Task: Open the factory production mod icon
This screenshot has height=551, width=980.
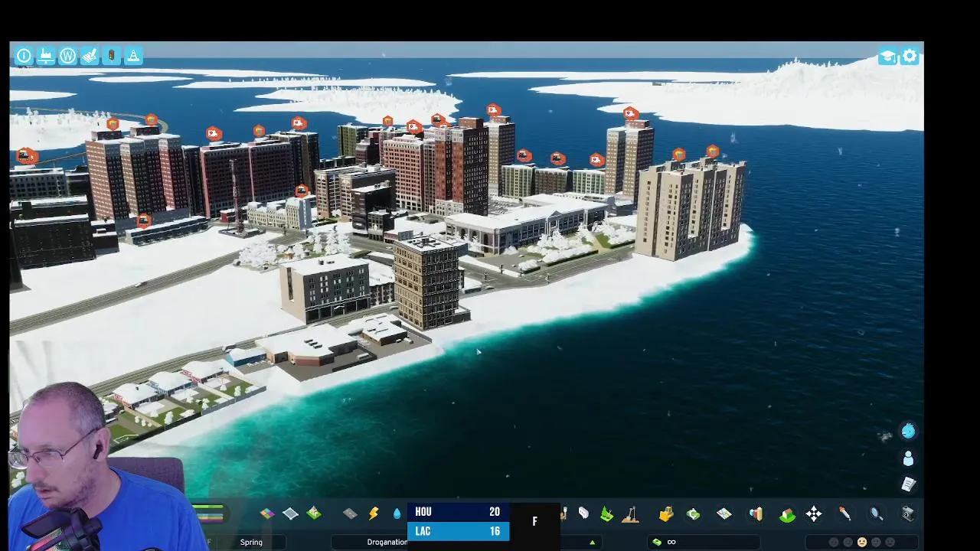Action: tap(46, 56)
